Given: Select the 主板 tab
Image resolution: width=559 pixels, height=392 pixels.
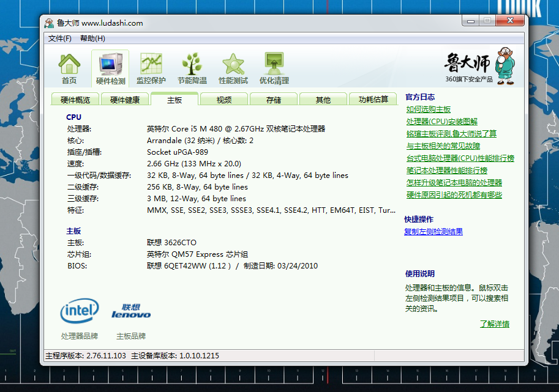Looking at the screenshot, I should (x=174, y=99).
